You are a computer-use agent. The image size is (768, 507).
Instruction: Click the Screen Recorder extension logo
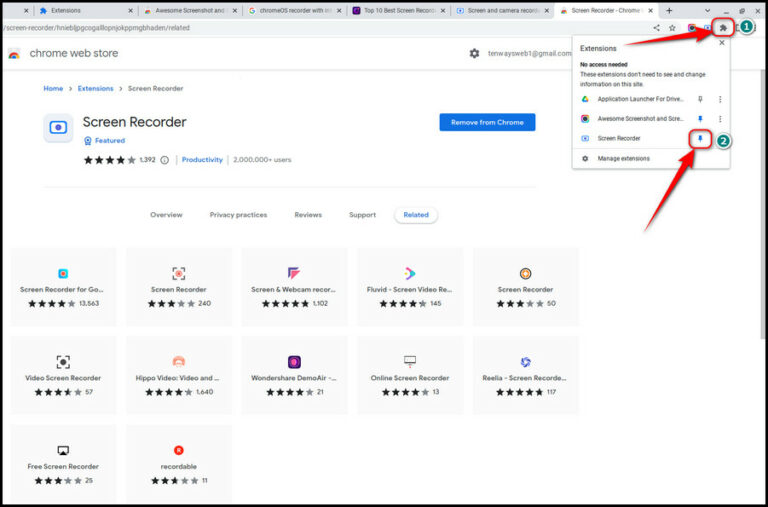click(58, 128)
